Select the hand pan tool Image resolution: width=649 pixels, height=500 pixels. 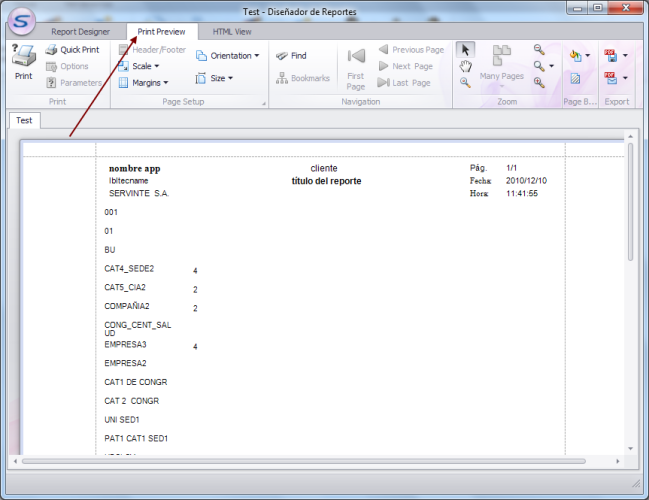pyautogui.click(x=466, y=66)
